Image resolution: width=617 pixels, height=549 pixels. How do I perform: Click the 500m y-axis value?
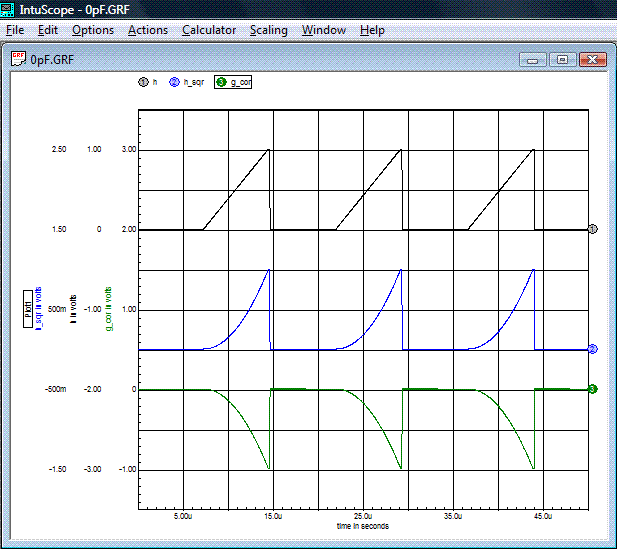(x=57, y=309)
